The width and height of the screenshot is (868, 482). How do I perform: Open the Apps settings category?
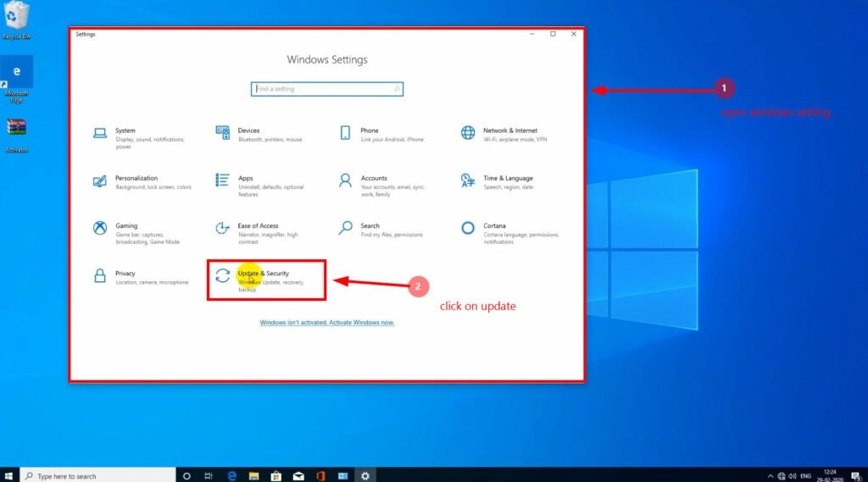(260, 186)
